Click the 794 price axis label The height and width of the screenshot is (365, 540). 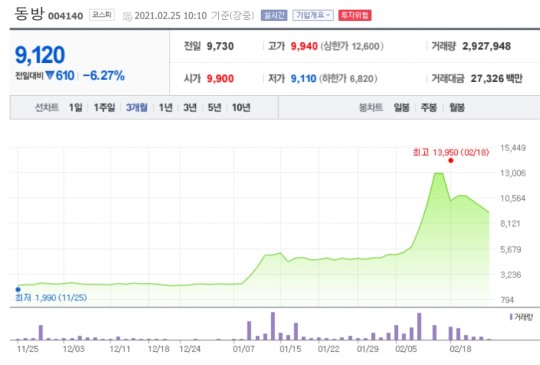click(507, 300)
